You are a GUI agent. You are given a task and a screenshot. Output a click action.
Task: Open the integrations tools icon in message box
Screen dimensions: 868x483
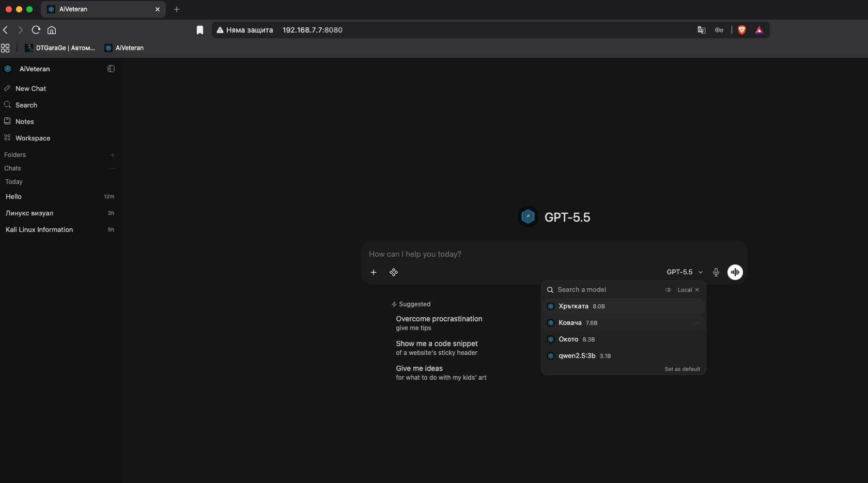pos(394,272)
